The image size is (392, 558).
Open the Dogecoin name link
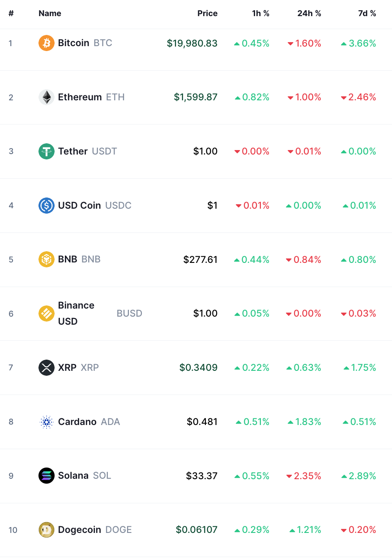(80, 530)
